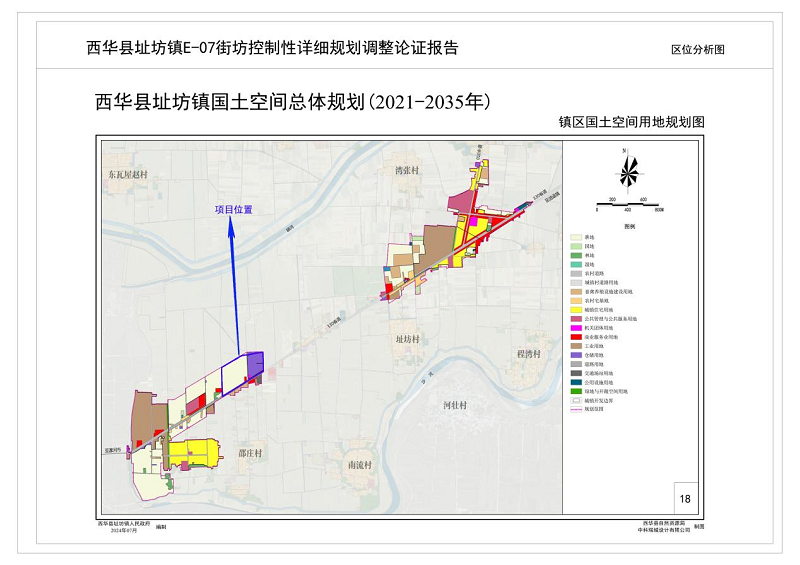Click the 城镇开发边界 outline legend symbol

(575, 400)
